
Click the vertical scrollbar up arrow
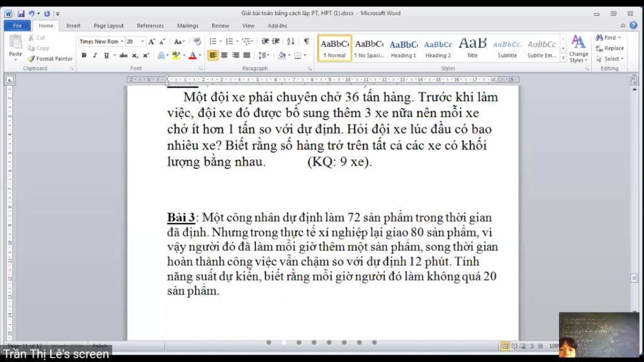[x=634, y=89]
